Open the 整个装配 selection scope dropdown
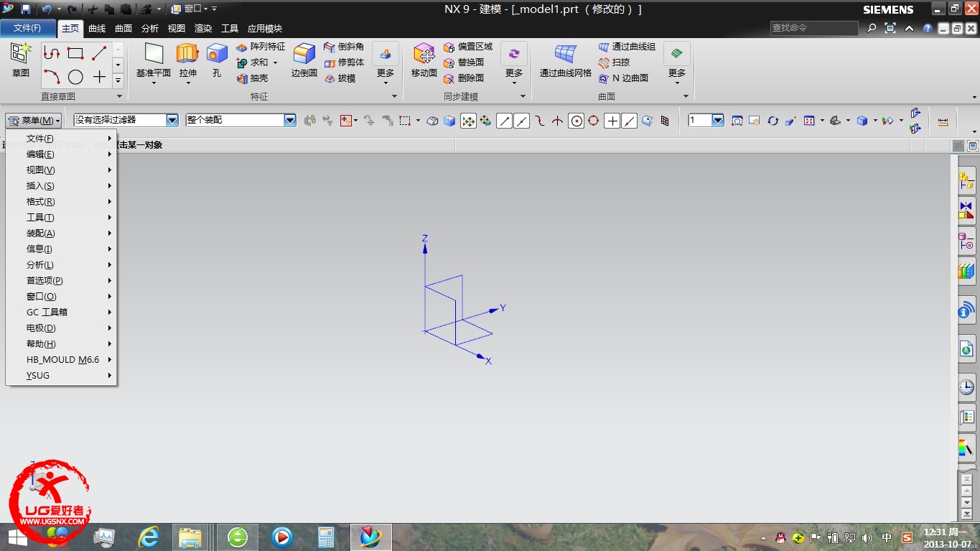 pos(241,121)
